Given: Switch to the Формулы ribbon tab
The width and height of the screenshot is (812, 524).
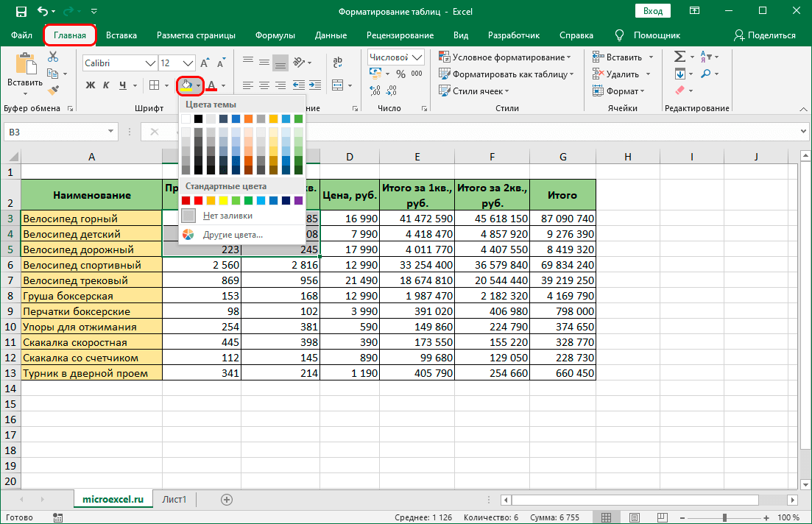Looking at the screenshot, I should 275,35.
